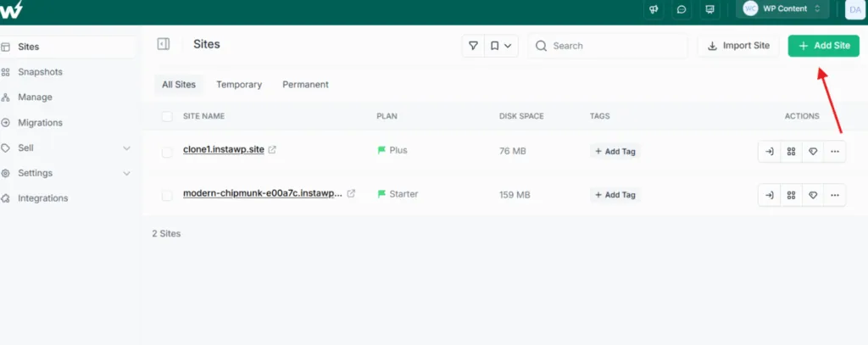Click the green Add Site button

[x=824, y=46]
